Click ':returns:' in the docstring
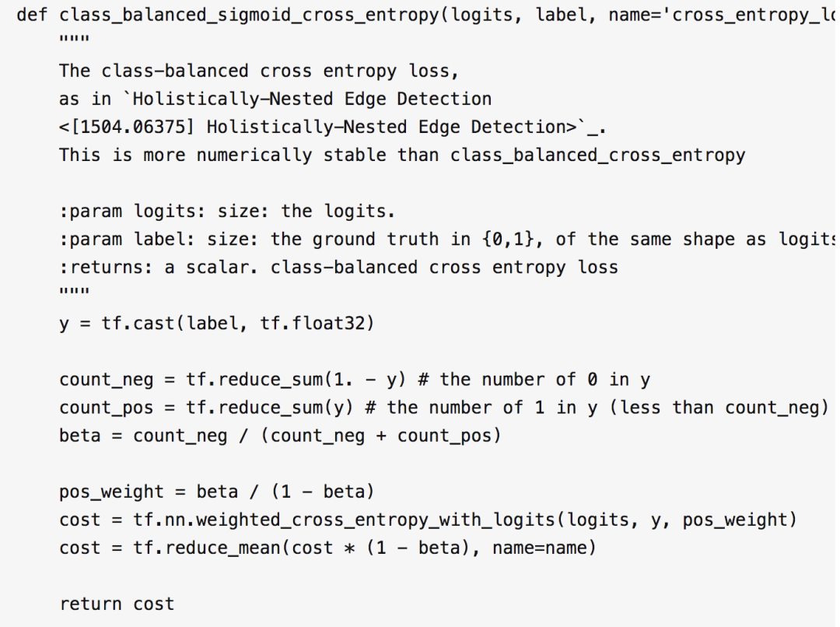The height and width of the screenshot is (627, 840). click(x=106, y=267)
